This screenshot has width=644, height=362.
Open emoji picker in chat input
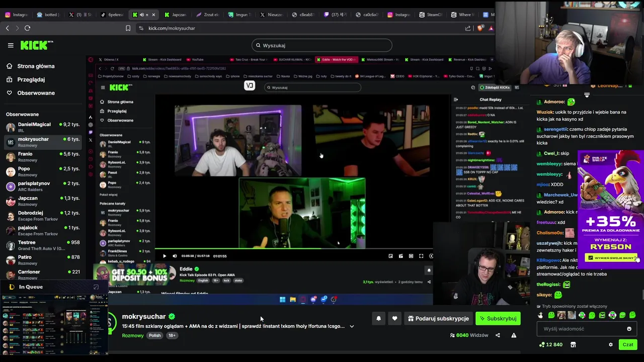(629, 329)
